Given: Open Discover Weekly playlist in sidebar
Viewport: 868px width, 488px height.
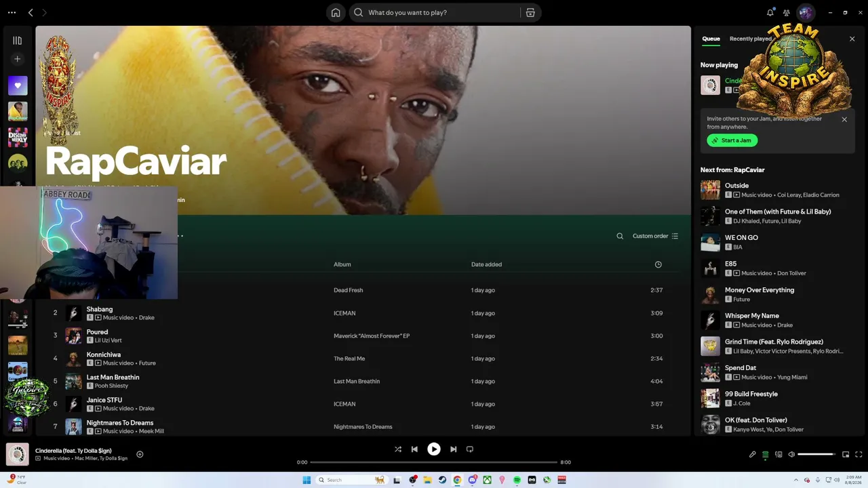Looking at the screenshot, I should 18,137.
